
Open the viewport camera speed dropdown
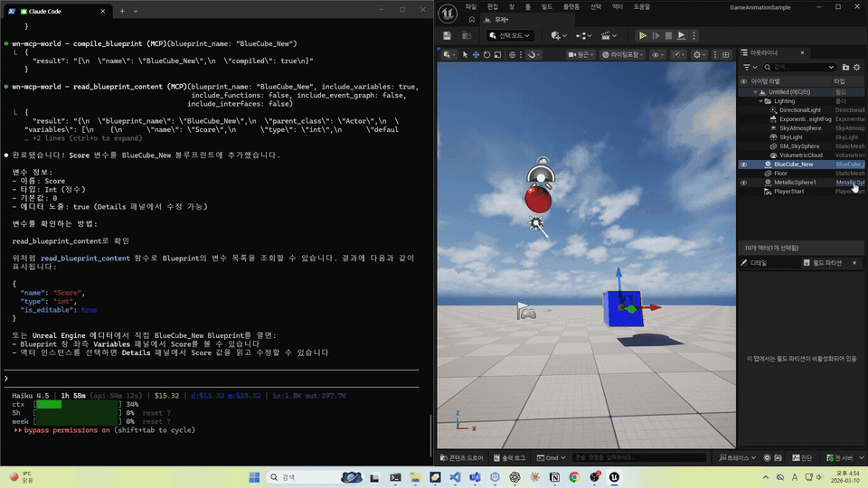678,55
